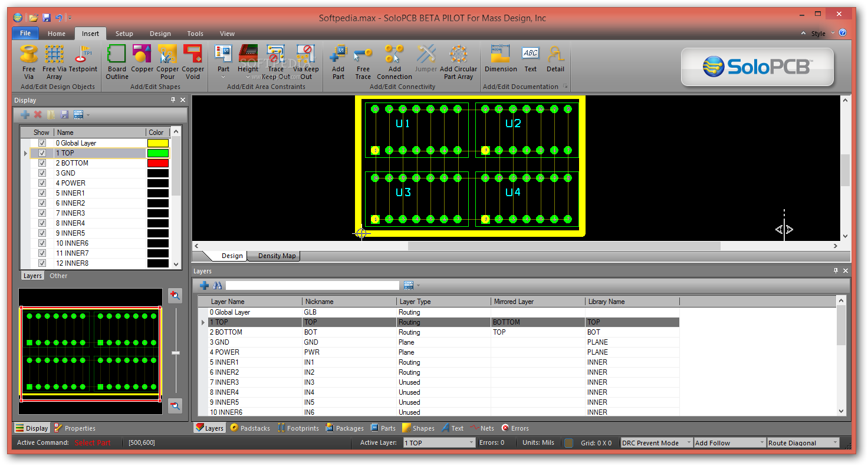The image size is (868, 466).
Task: Select the Via Keep Out tool
Action: coord(306,62)
